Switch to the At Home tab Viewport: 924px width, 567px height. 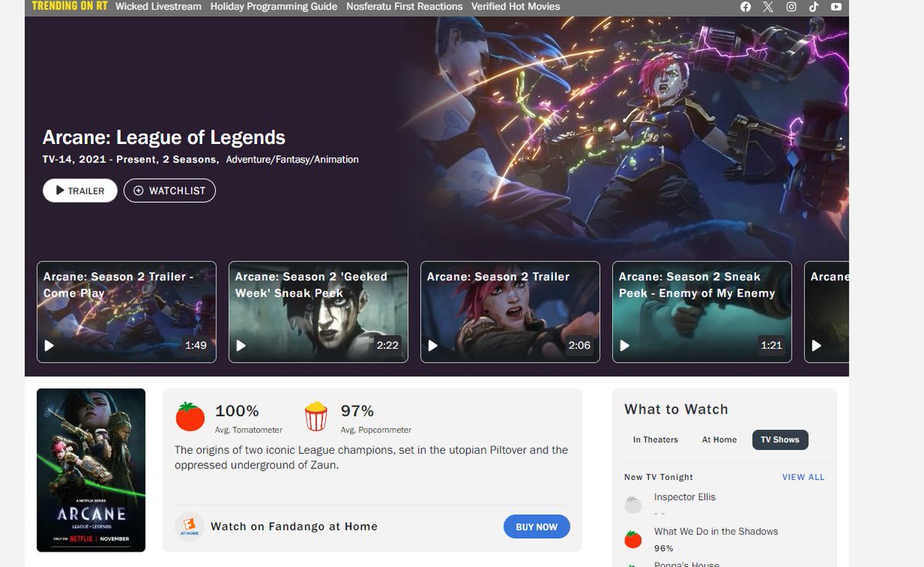point(719,440)
